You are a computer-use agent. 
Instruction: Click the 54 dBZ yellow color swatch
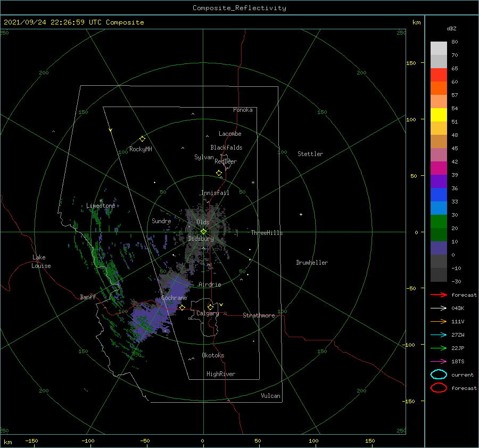coord(439,115)
